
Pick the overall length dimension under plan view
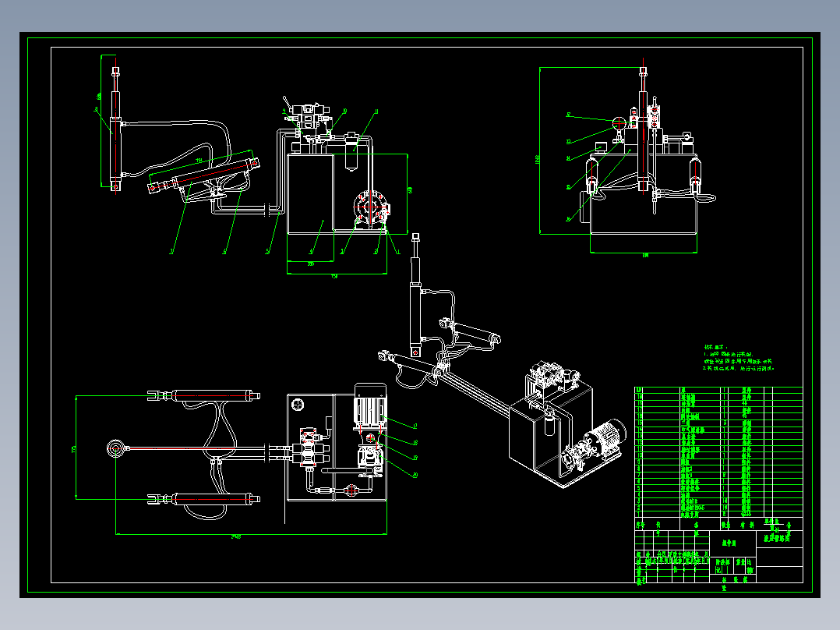[236, 536]
